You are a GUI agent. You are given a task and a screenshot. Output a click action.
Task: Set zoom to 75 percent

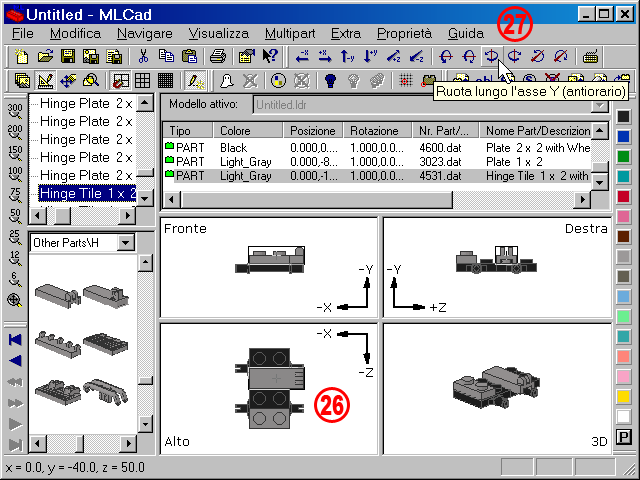(x=15, y=195)
